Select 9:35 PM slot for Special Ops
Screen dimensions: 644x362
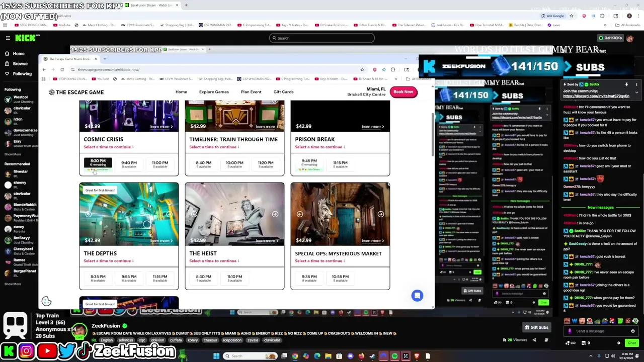coord(309,278)
